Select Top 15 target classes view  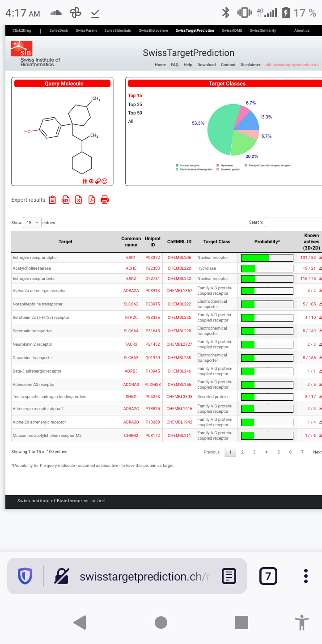[135, 96]
